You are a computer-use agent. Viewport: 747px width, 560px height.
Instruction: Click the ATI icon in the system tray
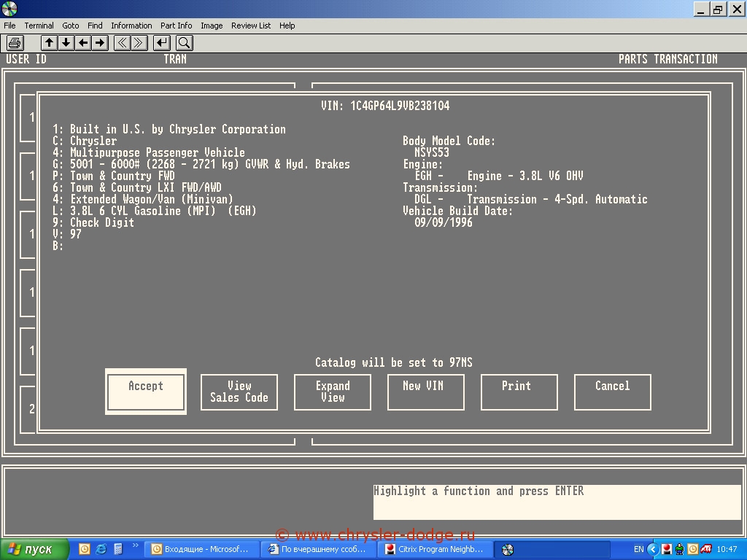click(706, 550)
